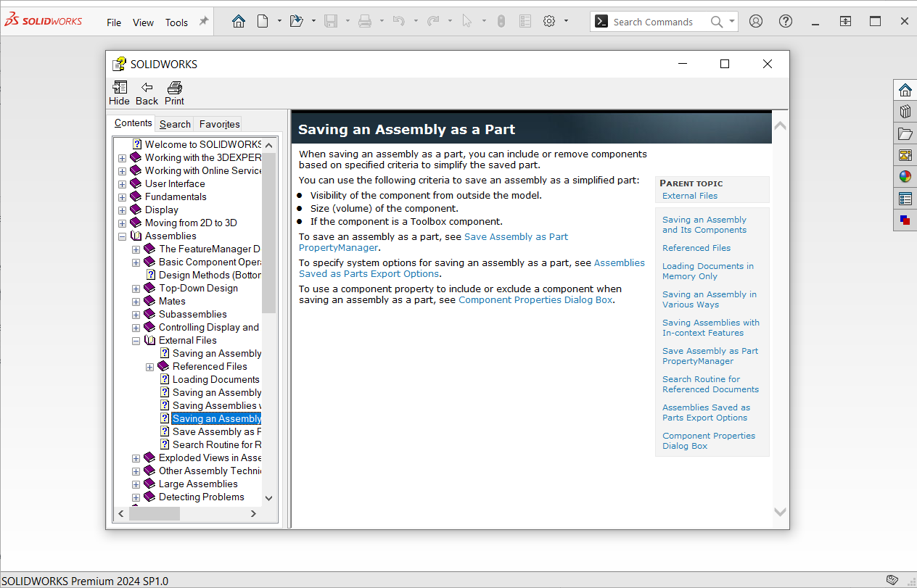Open the Options settings gear
This screenshot has width=917, height=588.
(549, 21)
